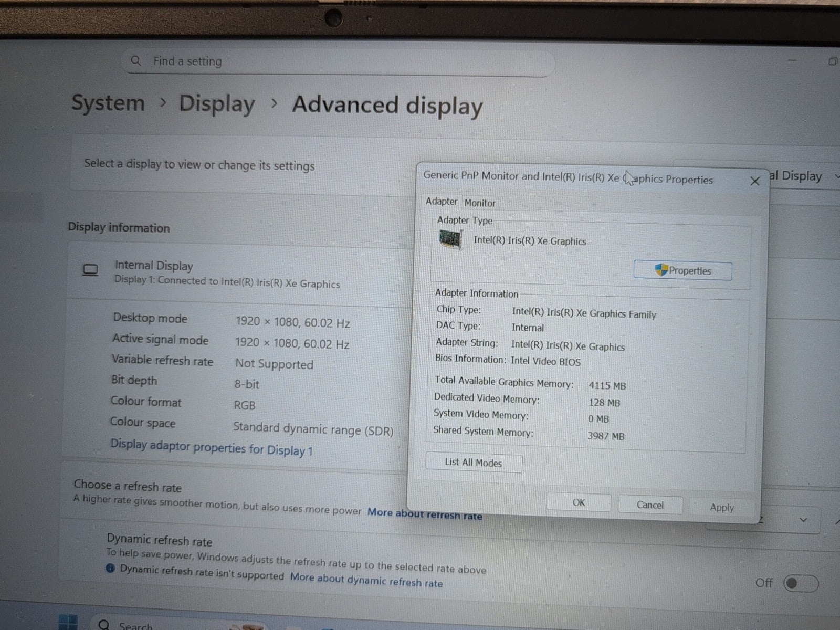Click the 'Active signal mode' label
840x630 pixels.
point(160,340)
